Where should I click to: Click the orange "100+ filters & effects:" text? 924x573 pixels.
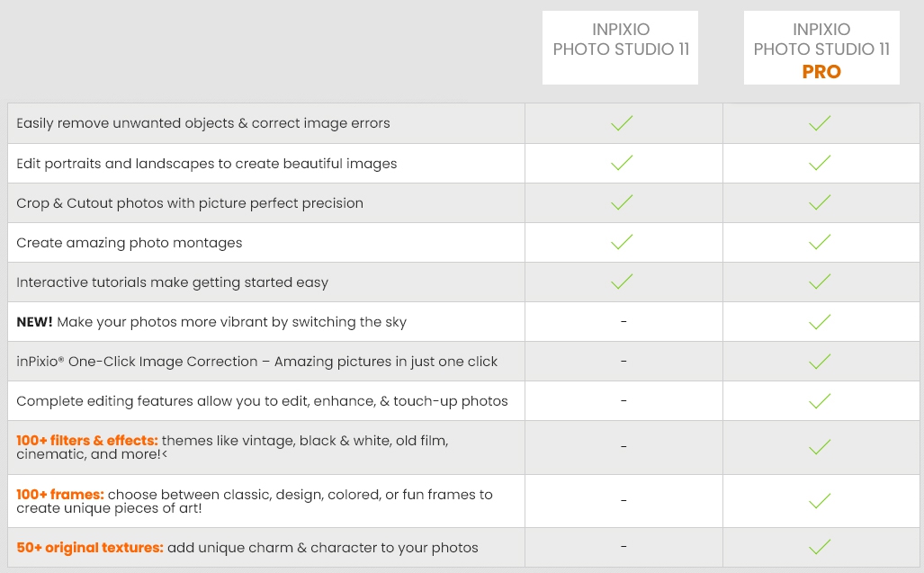[x=87, y=441]
